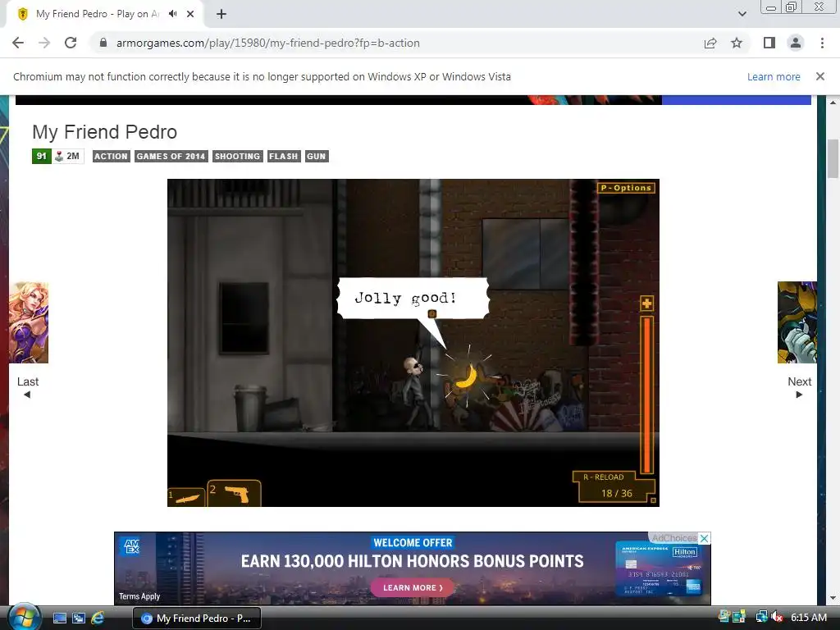This screenshot has width=840, height=630.
Task: Click the 2M plays joystick icon
Action: pos(59,156)
